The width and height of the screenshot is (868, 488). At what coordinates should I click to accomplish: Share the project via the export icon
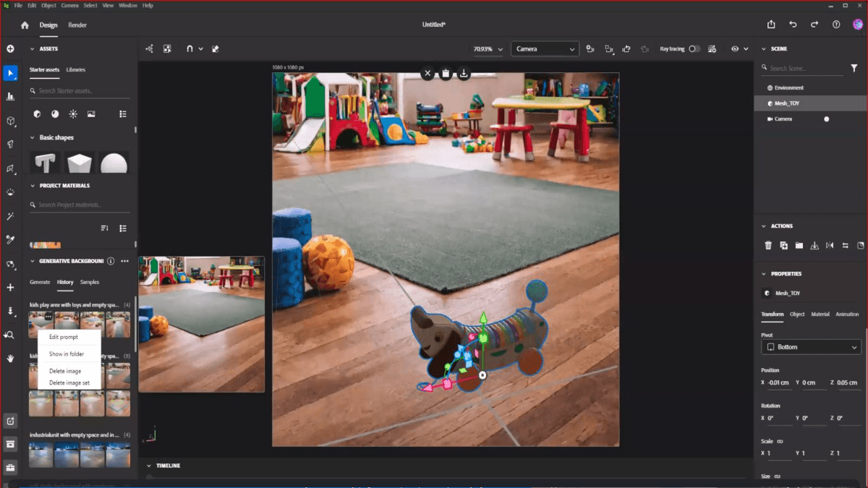pyautogui.click(x=771, y=24)
